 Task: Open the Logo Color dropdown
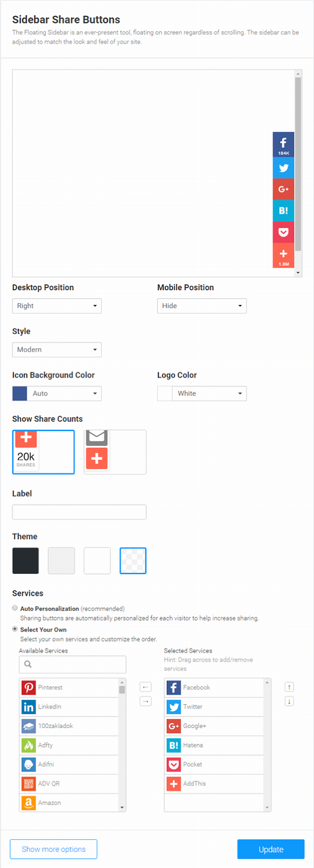click(x=202, y=393)
